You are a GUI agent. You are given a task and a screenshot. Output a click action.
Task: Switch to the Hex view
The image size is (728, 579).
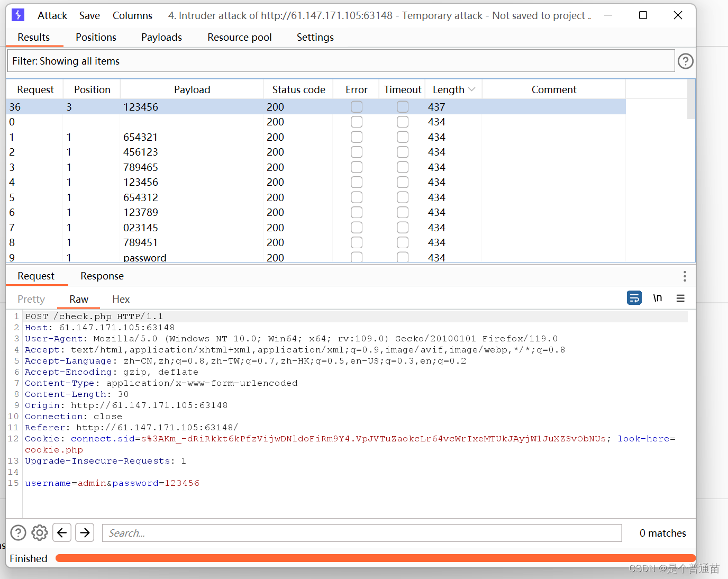[121, 299]
